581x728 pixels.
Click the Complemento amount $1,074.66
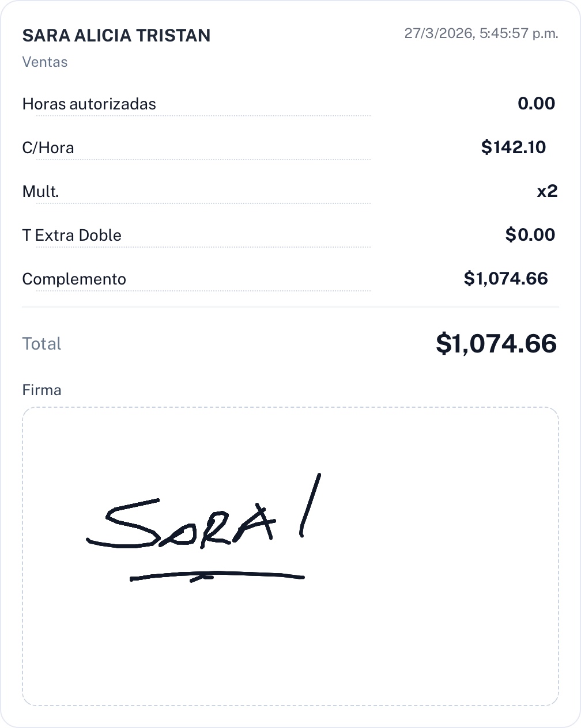505,279
